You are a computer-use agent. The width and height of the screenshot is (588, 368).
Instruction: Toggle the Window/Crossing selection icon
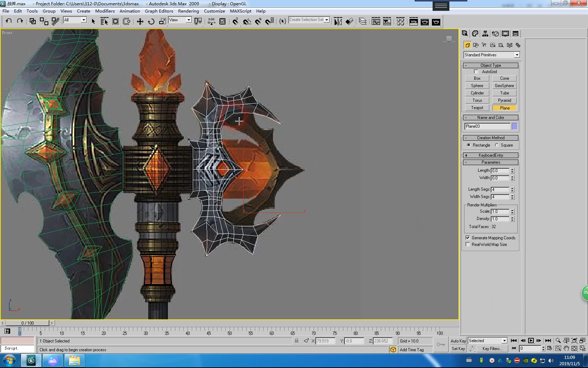coord(127,21)
